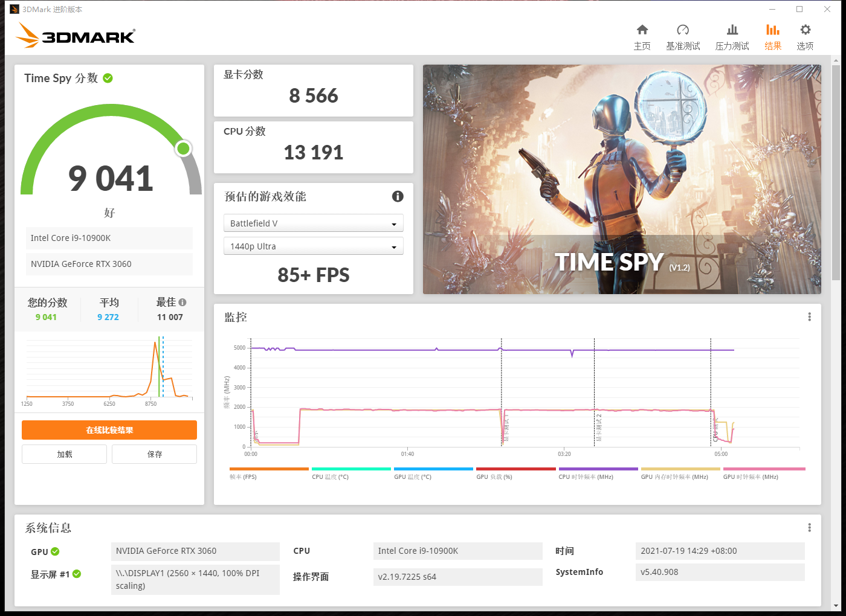This screenshot has width=846, height=616.
Task: Open the three-dot menu in 监控 panel
Action: coord(810,317)
